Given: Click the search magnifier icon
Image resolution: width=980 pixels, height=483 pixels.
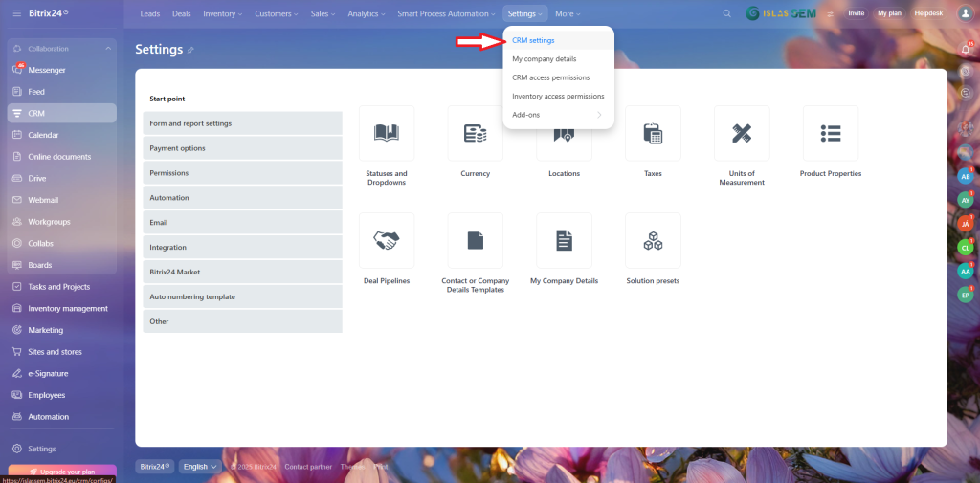Looking at the screenshot, I should 727,13.
